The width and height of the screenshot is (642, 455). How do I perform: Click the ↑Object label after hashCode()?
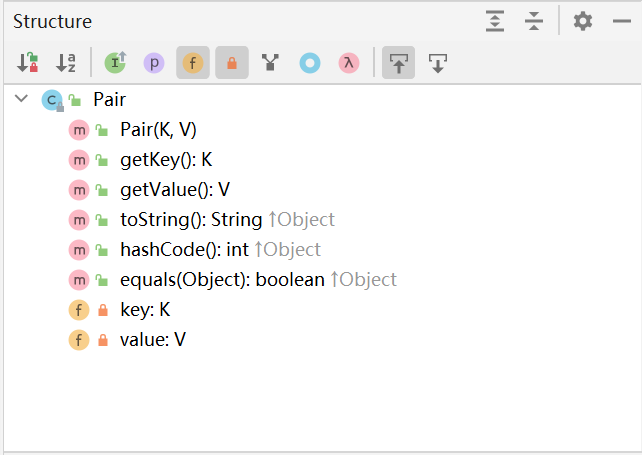point(288,250)
